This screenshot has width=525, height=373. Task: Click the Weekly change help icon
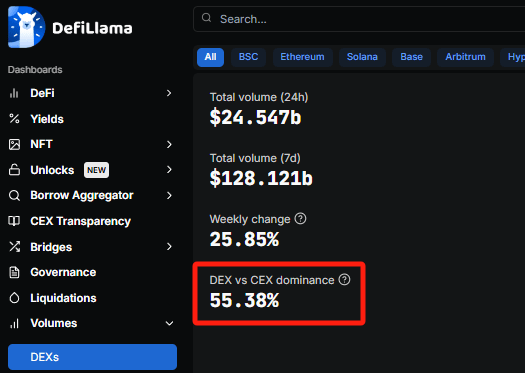click(300, 219)
